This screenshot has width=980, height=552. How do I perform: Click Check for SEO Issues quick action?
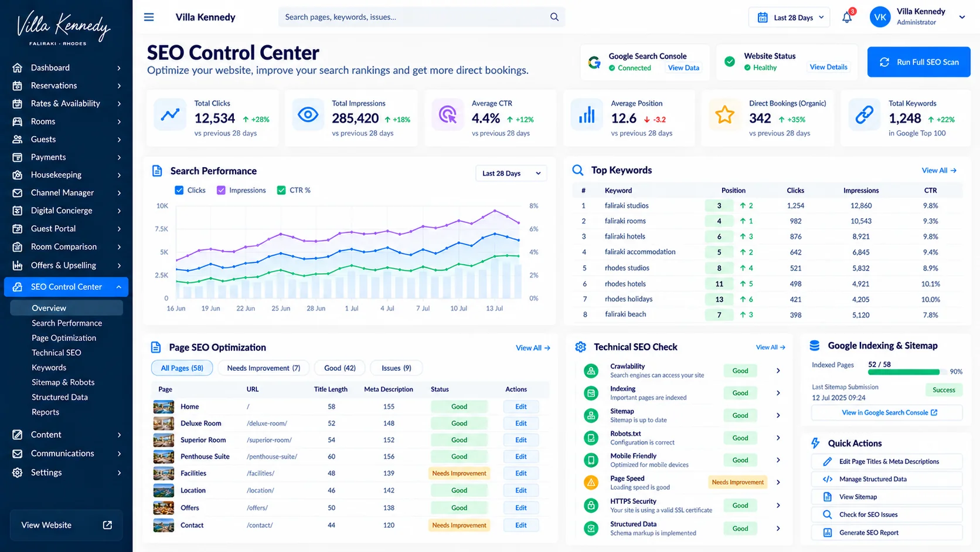[887, 514]
